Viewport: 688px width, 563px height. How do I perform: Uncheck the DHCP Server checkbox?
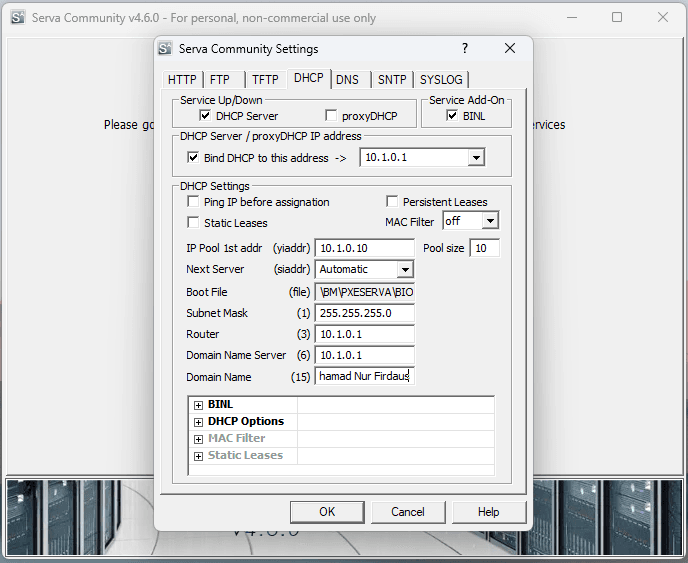(x=206, y=117)
